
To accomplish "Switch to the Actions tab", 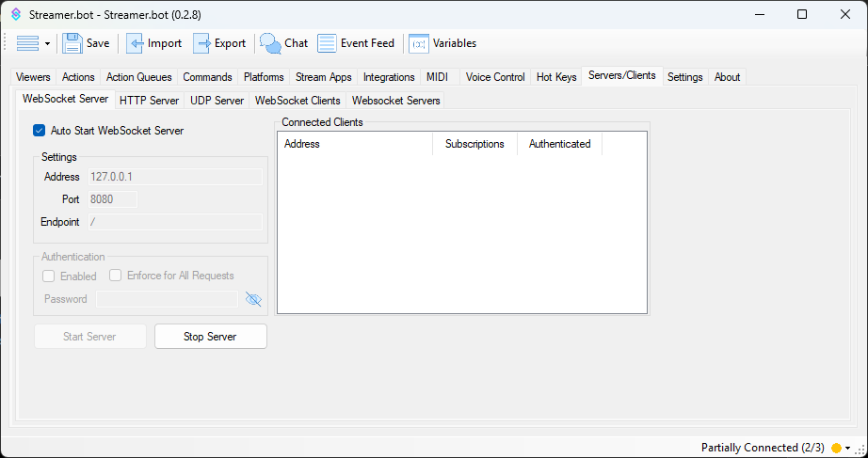I will point(78,77).
